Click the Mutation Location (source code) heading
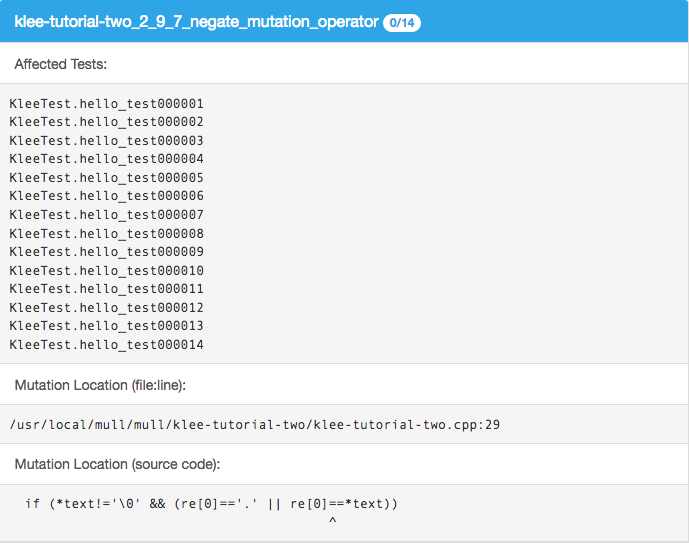Image resolution: width=689 pixels, height=543 pixels. click(117, 464)
